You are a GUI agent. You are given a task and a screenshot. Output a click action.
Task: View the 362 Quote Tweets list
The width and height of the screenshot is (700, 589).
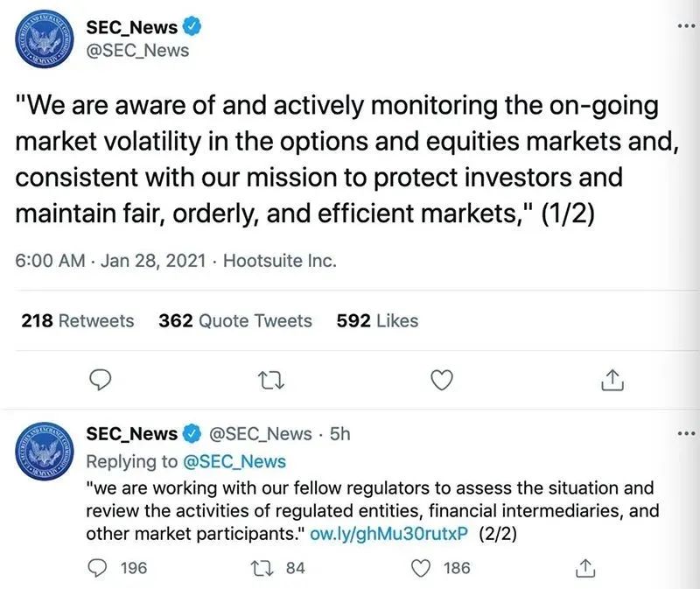click(235, 320)
